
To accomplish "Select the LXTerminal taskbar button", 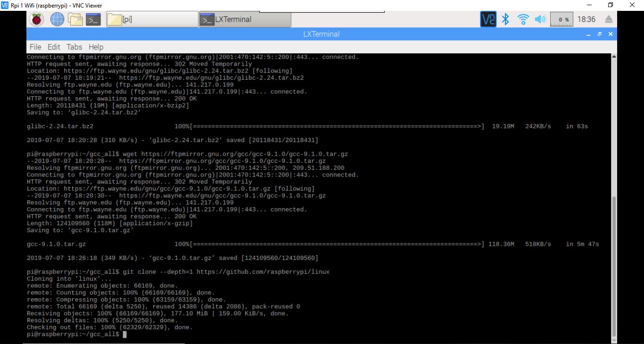I will pos(245,19).
